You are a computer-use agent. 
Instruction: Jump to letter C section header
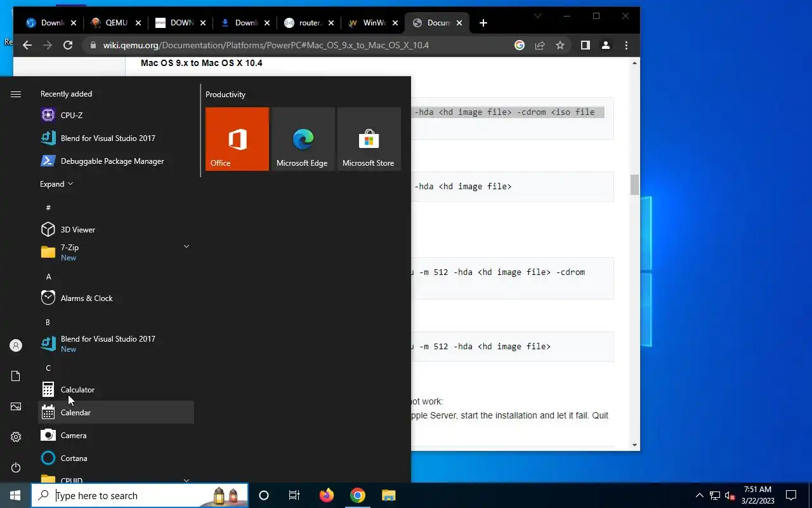click(48, 368)
